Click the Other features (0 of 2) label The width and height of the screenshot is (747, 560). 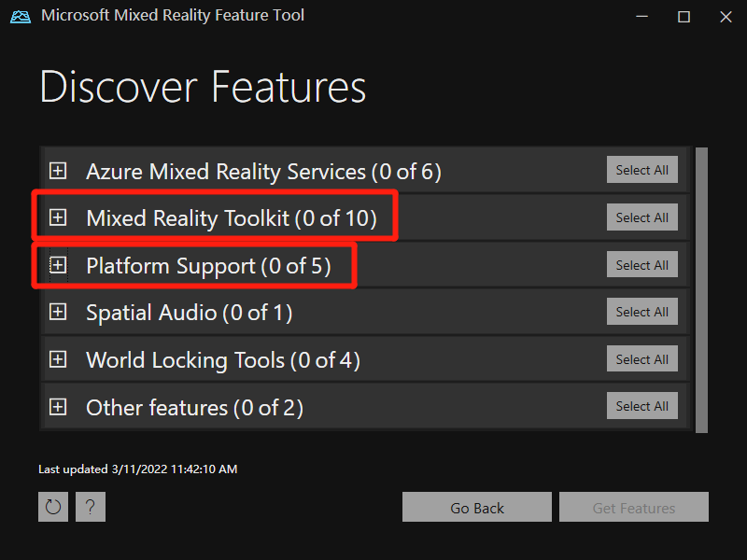click(194, 408)
